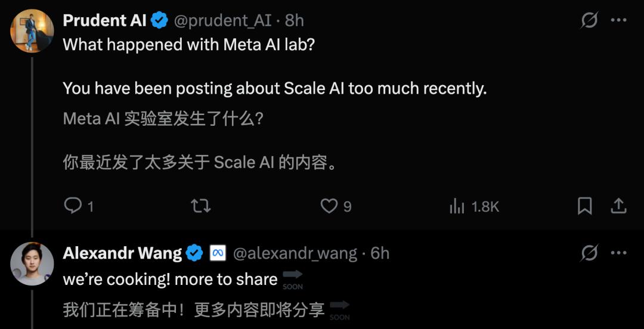Bookmark the Prudent AI tweet
The width and height of the screenshot is (644, 329).
pyautogui.click(x=585, y=206)
